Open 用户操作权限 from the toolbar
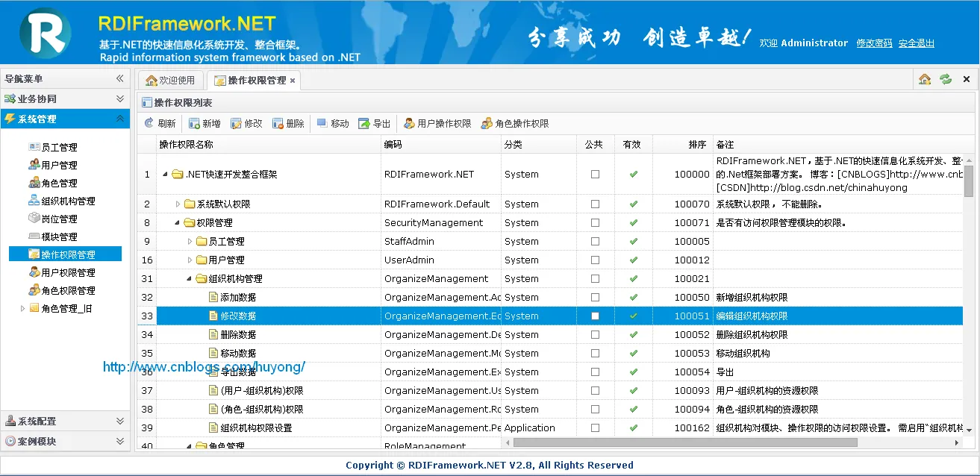The image size is (980, 476). pos(437,123)
